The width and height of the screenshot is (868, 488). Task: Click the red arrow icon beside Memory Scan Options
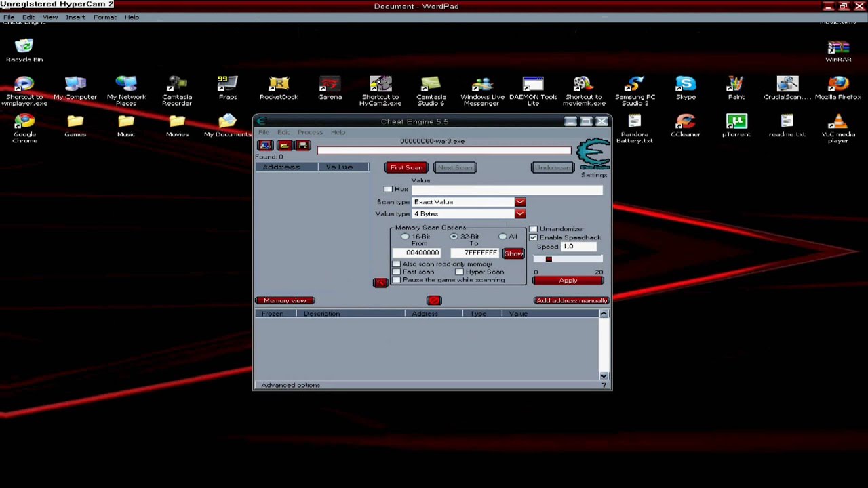click(x=380, y=283)
